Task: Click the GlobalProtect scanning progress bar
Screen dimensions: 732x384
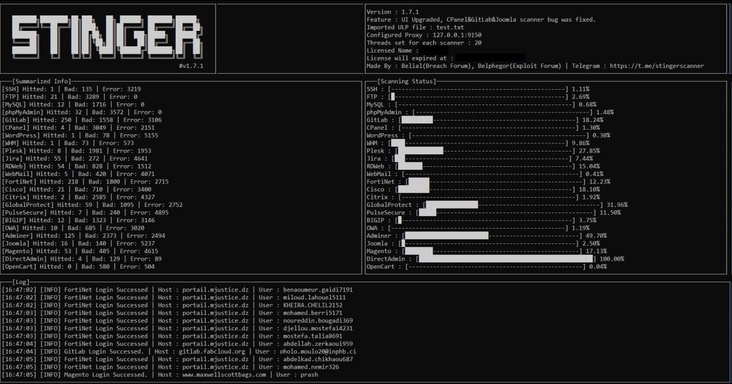Action: pyautogui.click(x=512, y=205)
